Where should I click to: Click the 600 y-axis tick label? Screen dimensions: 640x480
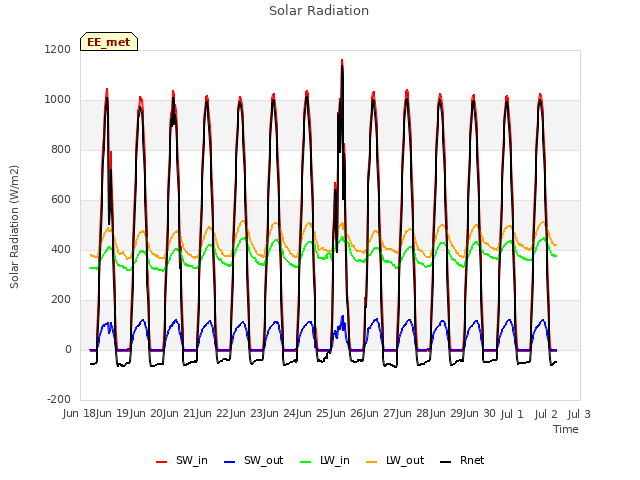click(x=61, y=200)
